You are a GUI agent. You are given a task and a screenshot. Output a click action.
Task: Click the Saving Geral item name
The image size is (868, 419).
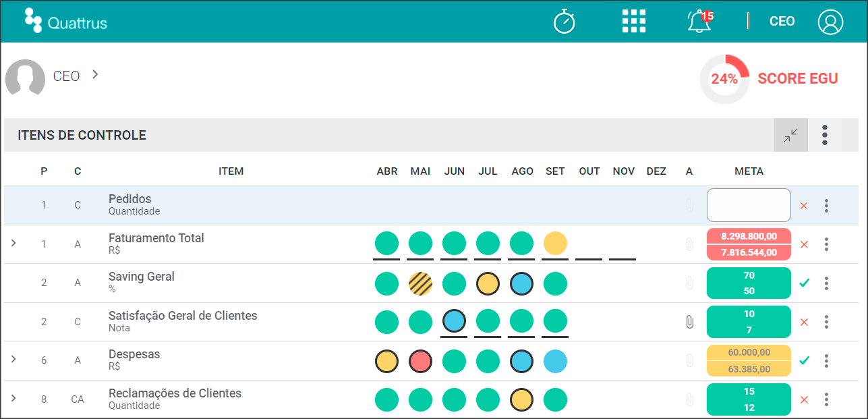coord(142,277)
